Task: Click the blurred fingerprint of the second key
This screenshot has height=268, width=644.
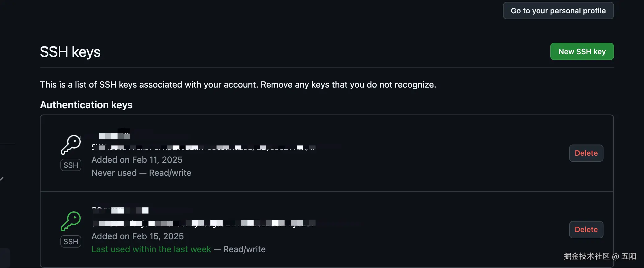Action: pyautogui.click(x=203, y=223)
